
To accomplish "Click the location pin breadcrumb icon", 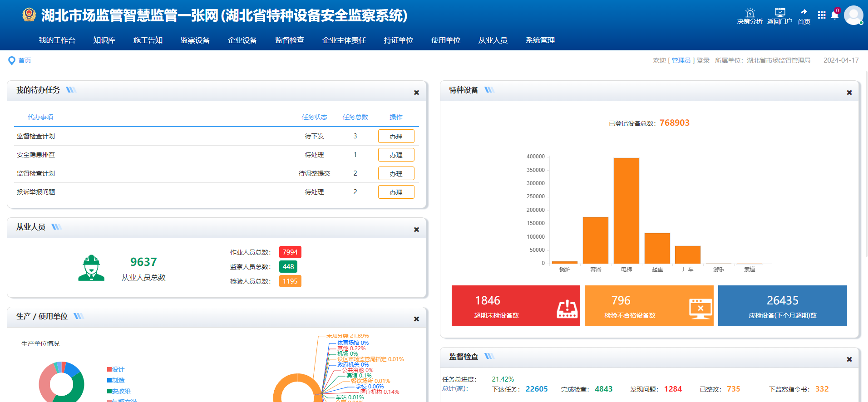I will 12,61.
